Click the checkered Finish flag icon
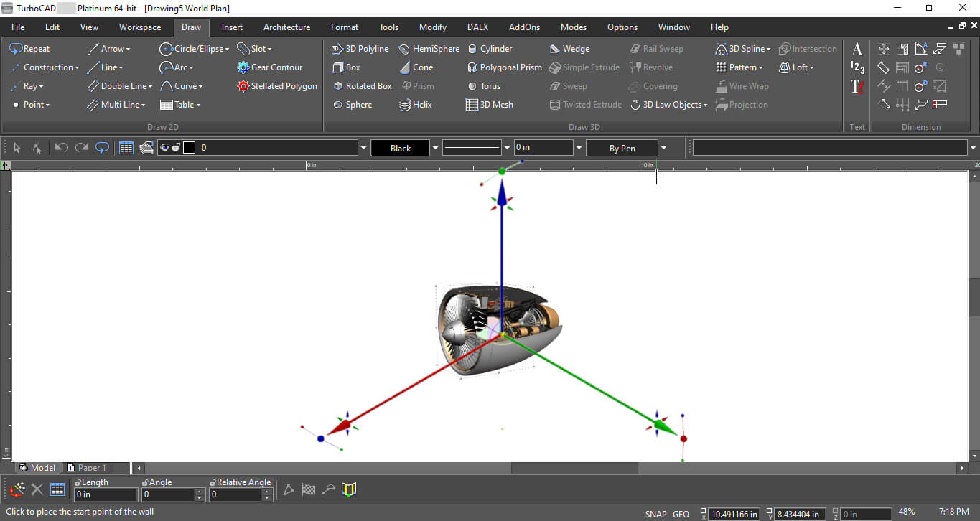The width and height of the screenshot is (980, 521). (x=309, y=490)
